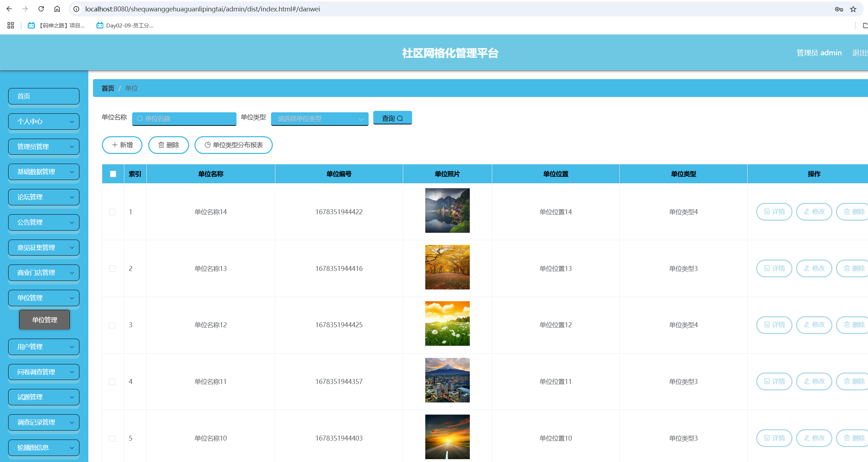Check the row for 单位名称11

coord(112,382)
